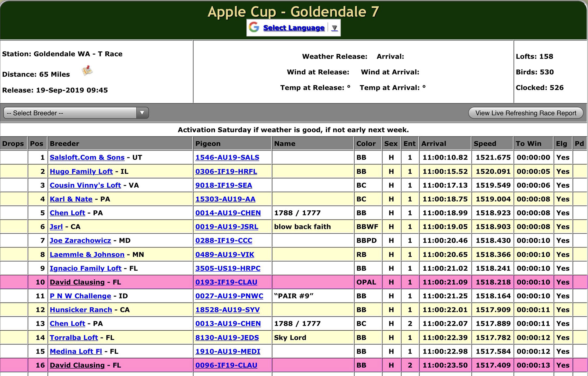The width and height of the screenshot is (588, 376).
Task: Click the Select Breeder dropdown arrow
Action: pyautogui.click(x=142, y=113)
